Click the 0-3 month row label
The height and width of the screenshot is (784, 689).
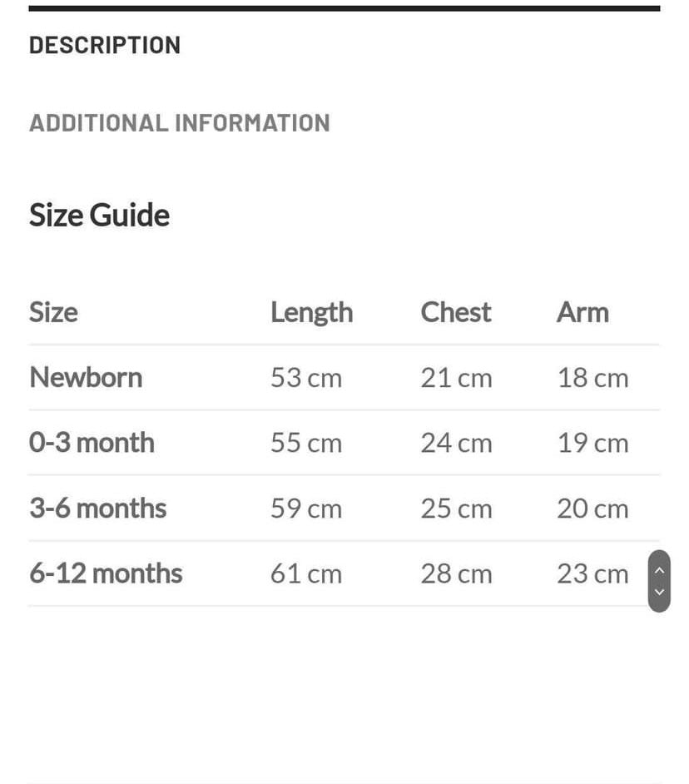tap(92, 443)
